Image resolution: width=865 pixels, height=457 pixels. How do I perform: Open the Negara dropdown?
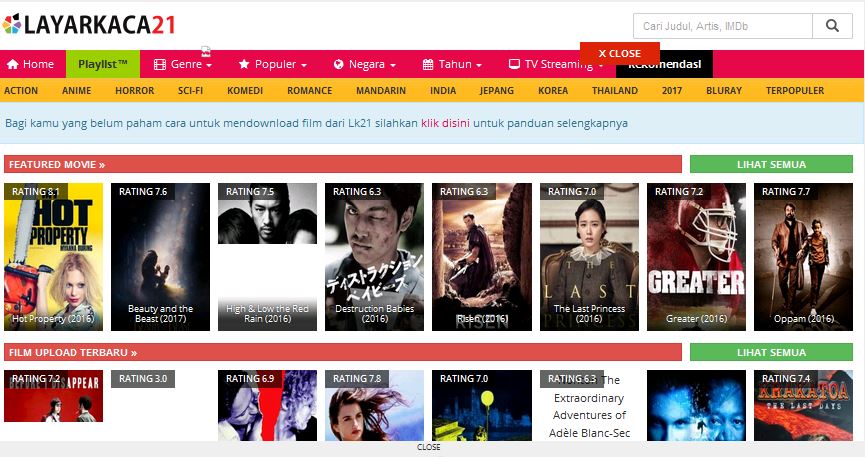coord(365,64)
